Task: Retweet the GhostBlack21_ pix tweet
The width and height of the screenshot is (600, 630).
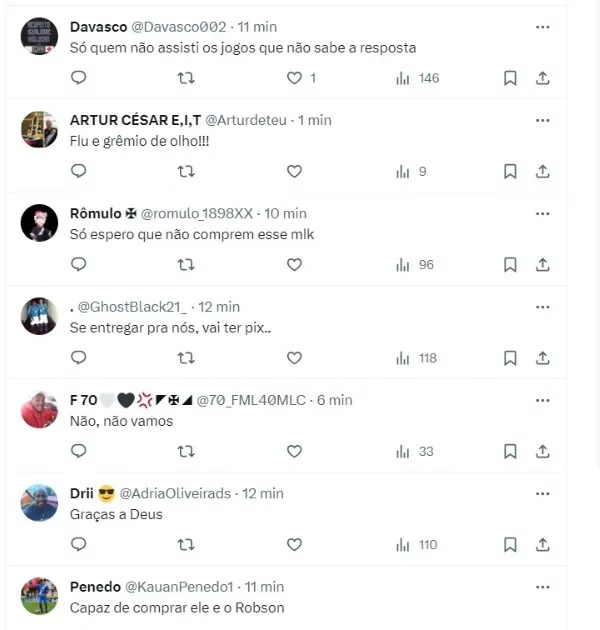Action: [186, 358]
